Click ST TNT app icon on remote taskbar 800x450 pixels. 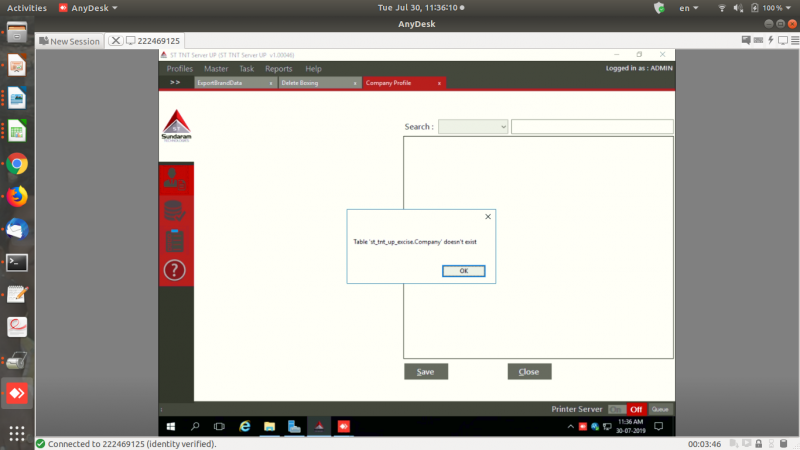click(x=319, y=427)
